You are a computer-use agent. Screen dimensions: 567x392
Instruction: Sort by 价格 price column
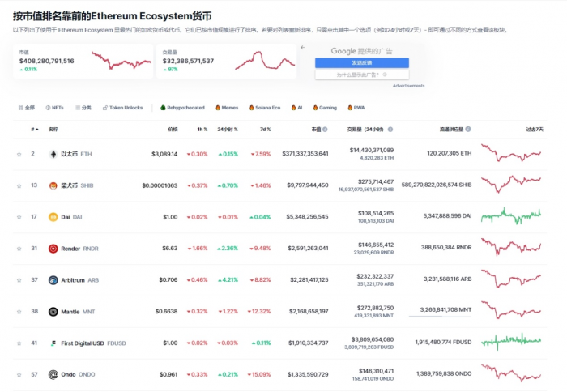[173, 130]
